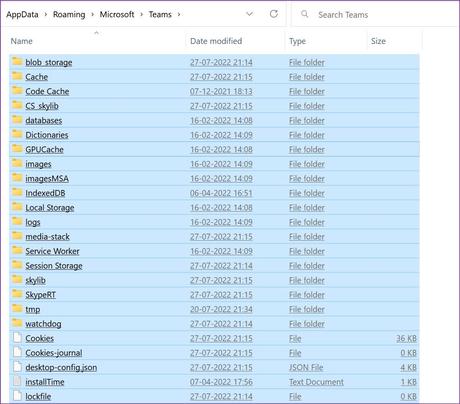Image resolution: width=460 pixels, height=404 pixels.
Task: Click the 36 KB size of Cookies
Action: coord(406,338)
